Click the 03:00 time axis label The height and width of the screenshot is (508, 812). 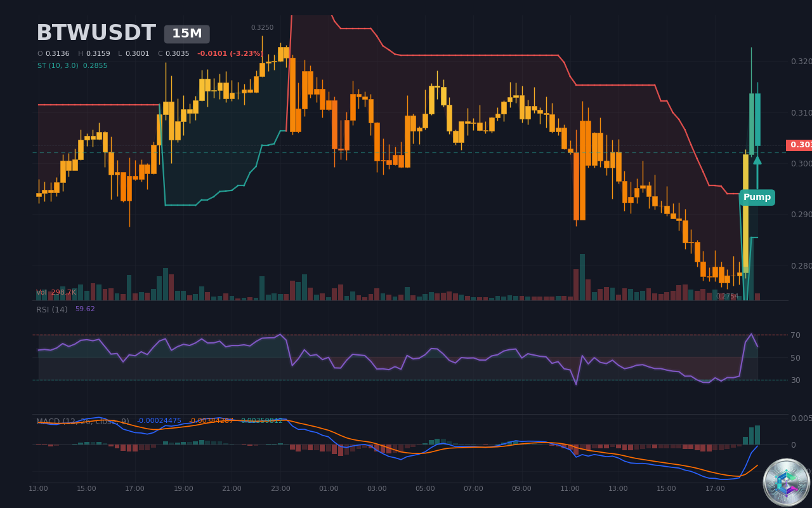(x=377, y=489)
